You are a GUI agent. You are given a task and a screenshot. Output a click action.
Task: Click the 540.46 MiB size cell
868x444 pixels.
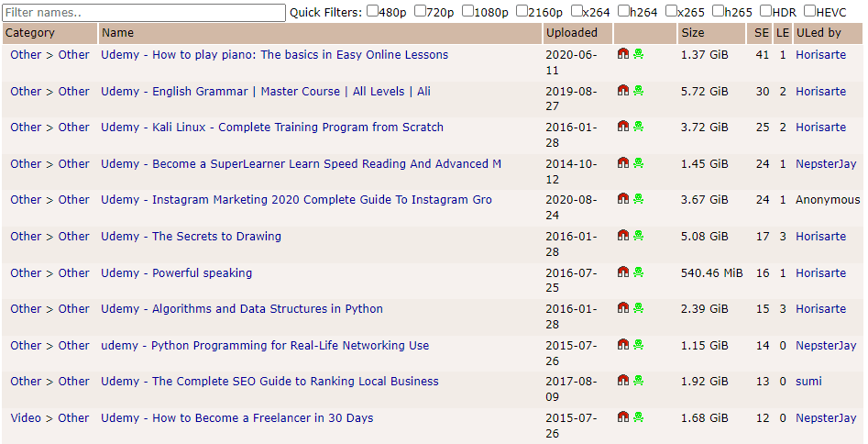pos(712,272)
